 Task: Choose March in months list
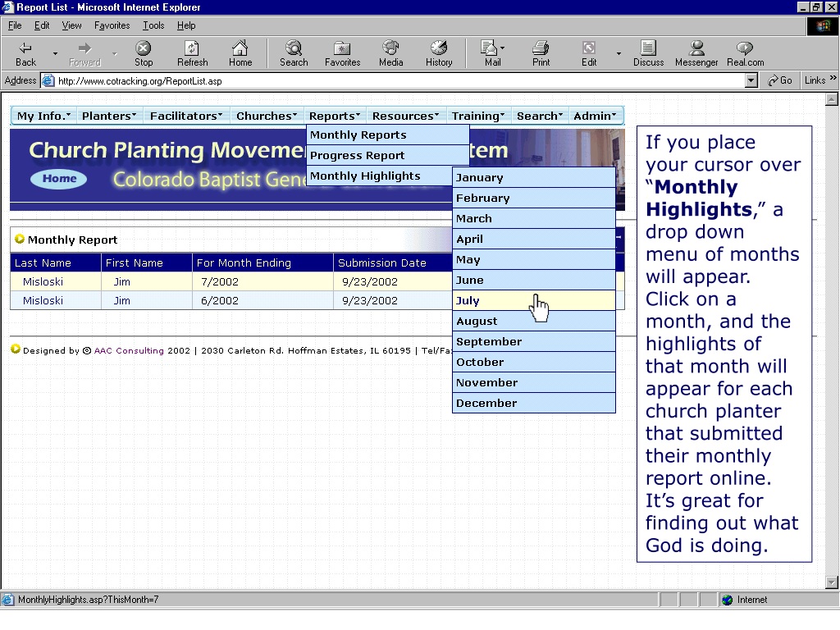point(533,218)
